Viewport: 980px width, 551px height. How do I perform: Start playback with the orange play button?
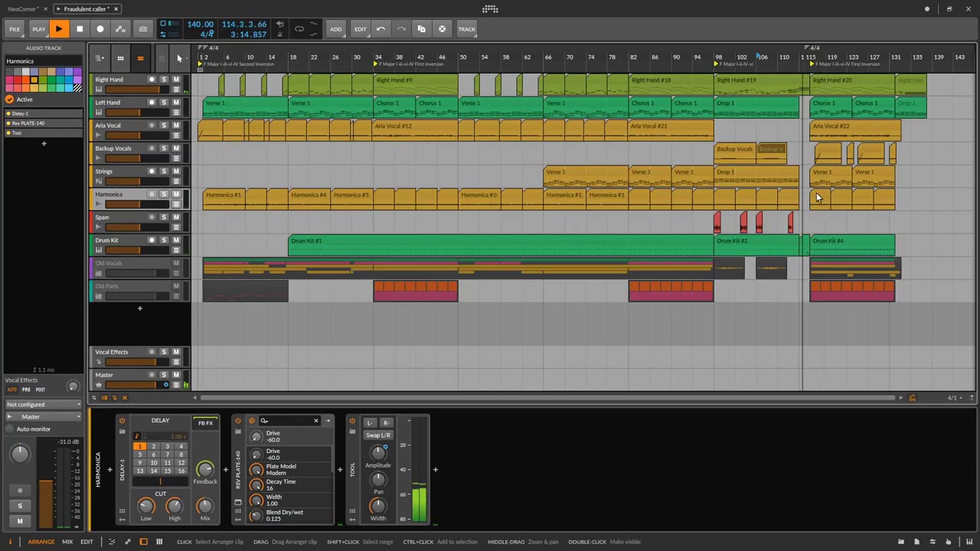click(59, 29)
